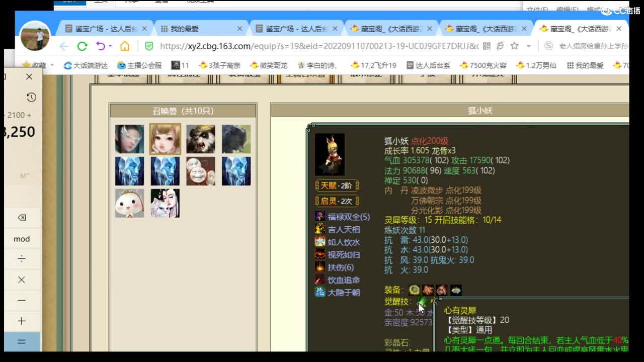Reload the page with green refresh icon
644x362 pixels.
click(x=82, y=46)
